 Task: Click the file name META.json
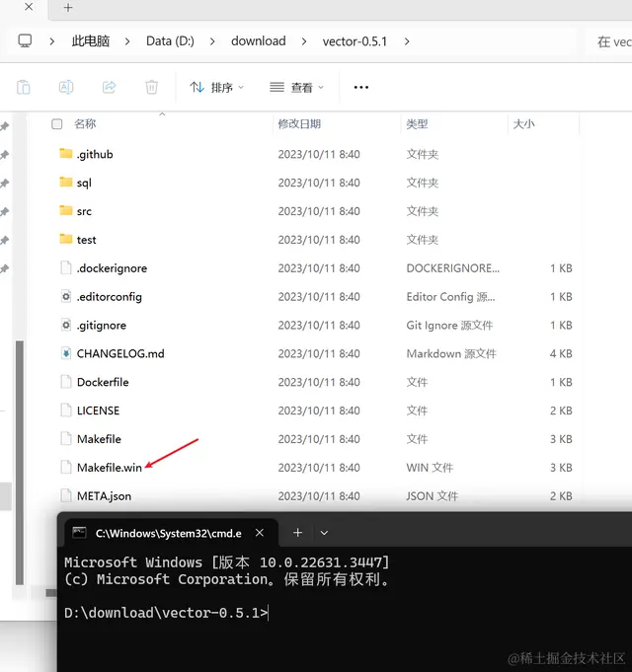pos(105,496)
